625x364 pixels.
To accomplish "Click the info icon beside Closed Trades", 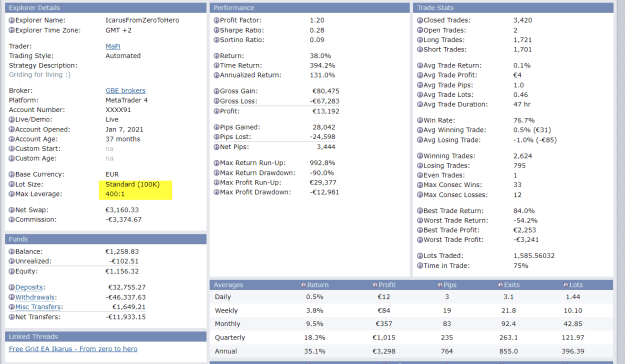I will pos(420,20).
